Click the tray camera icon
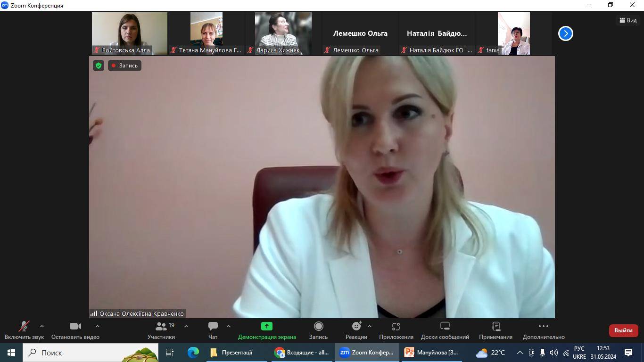The image size is (644, 362). 531,353
